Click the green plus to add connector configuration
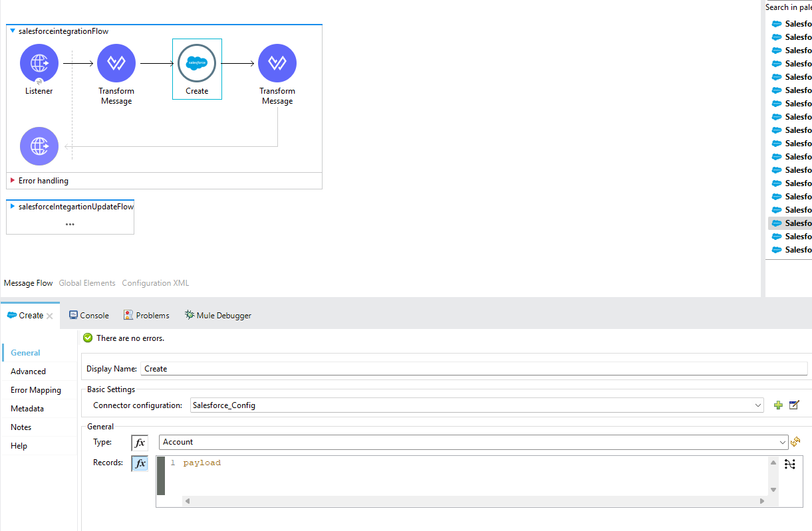The image size is (812, 531). [778, 405]
